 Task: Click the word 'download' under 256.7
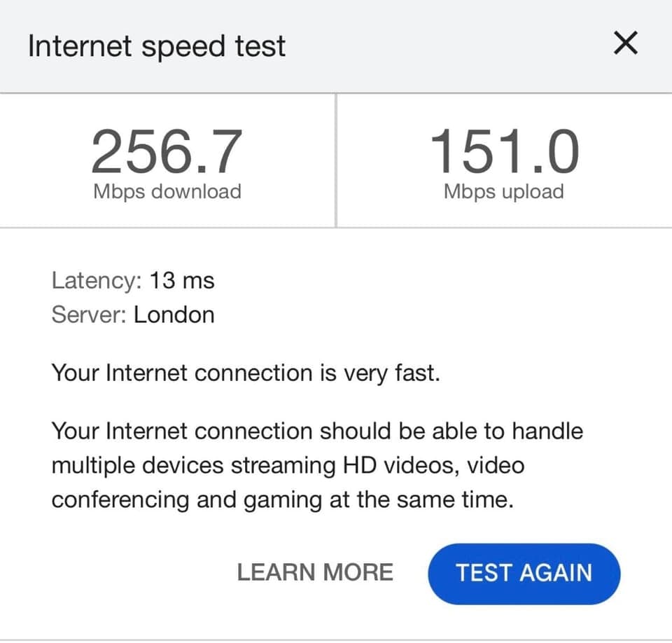pyautogui.click(x=195, y=192)
